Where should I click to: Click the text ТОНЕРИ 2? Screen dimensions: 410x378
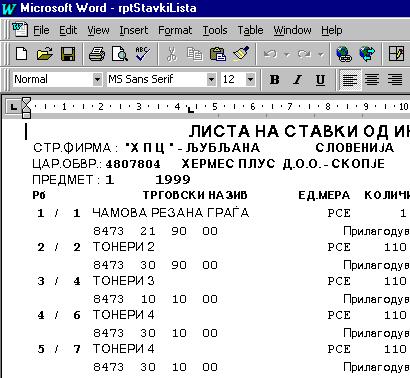(x=124, y=247)
